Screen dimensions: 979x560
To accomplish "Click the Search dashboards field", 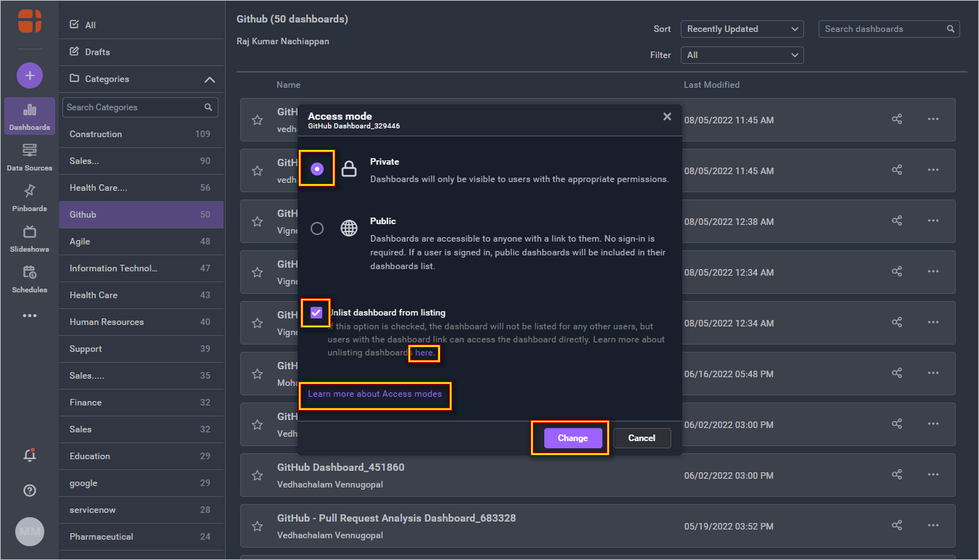I will pos(883,29).
